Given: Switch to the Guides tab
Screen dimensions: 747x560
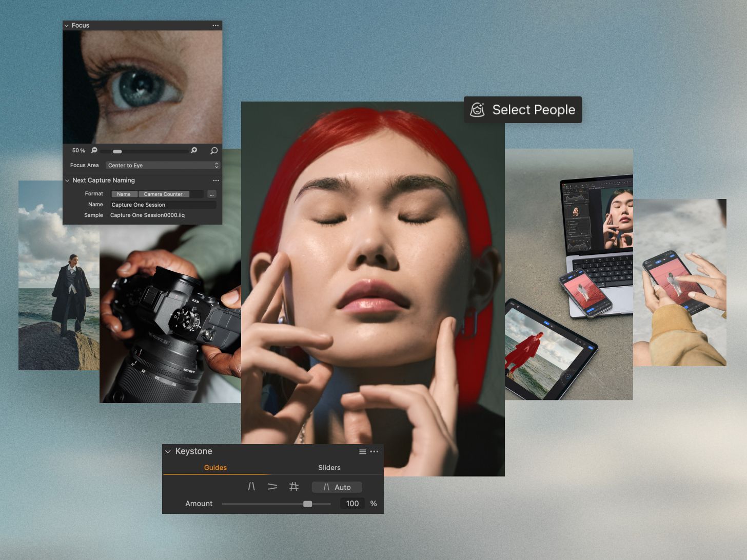Looking at the screenshot, I should (x=215, y=468).
